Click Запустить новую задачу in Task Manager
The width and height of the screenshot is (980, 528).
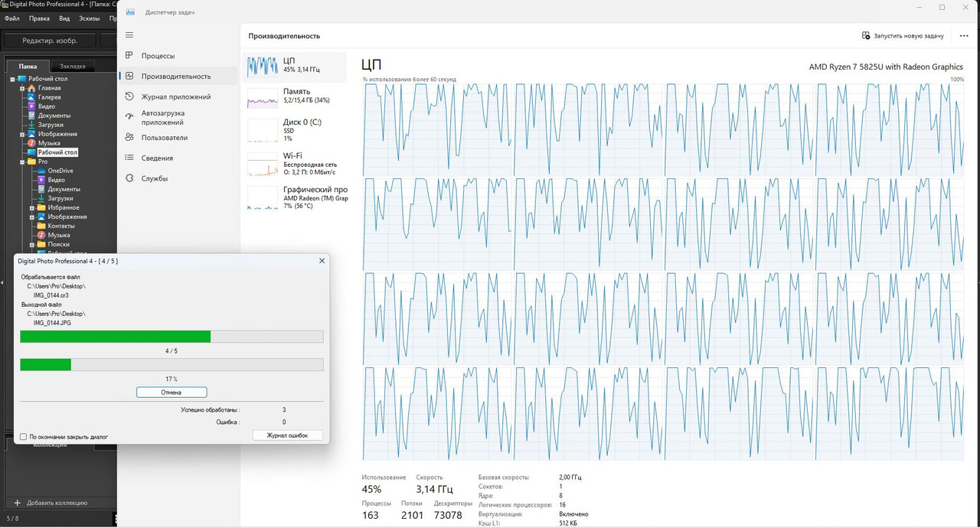pos(903,35)
